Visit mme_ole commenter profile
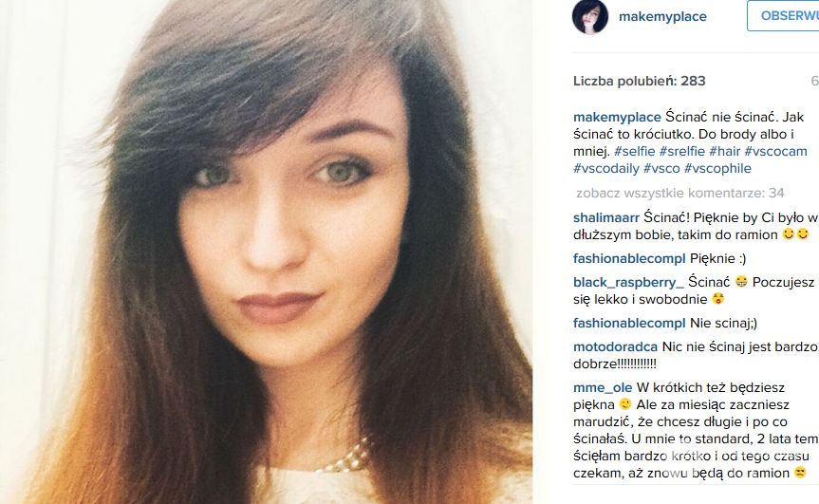 pos(603,388)
